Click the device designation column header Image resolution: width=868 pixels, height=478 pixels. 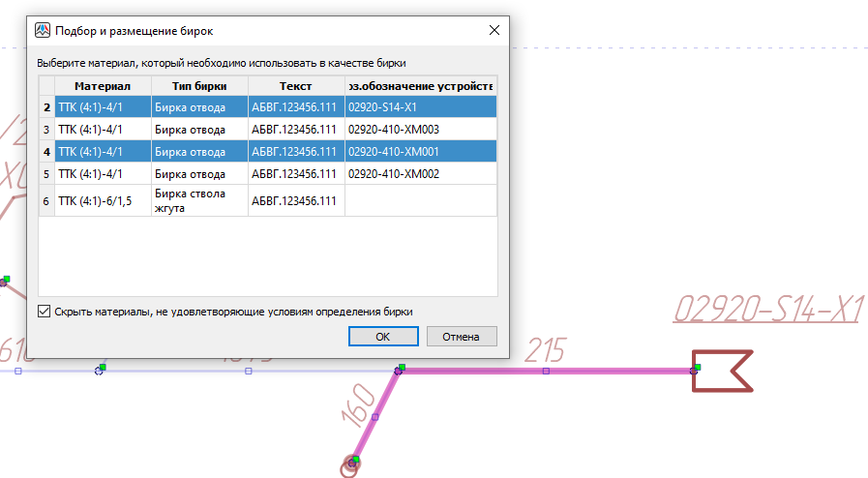(x=421, y=85)
